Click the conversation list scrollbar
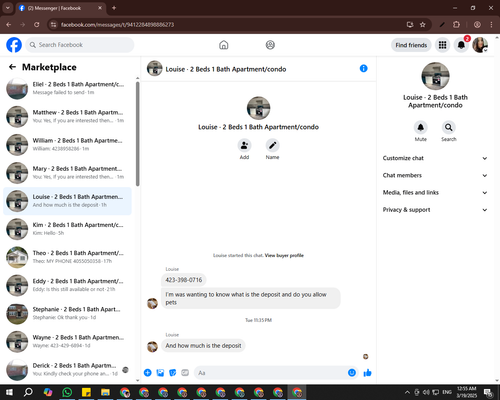 [x=138, y=133]
